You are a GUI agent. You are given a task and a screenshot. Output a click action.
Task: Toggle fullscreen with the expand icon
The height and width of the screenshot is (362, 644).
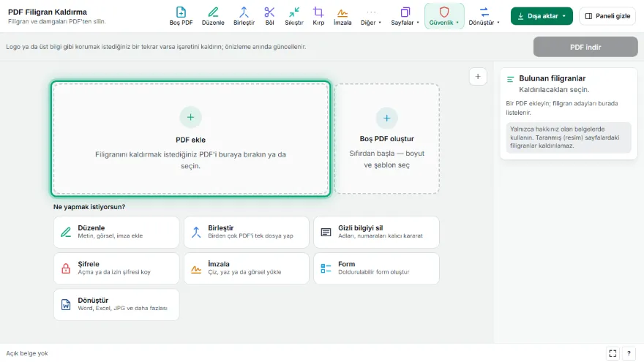click(613, 353)
